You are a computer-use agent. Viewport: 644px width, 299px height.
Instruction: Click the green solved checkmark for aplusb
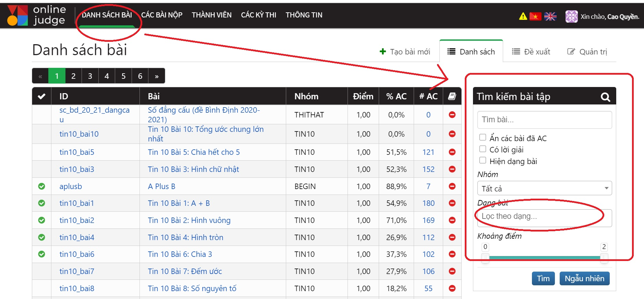(41, 186)
